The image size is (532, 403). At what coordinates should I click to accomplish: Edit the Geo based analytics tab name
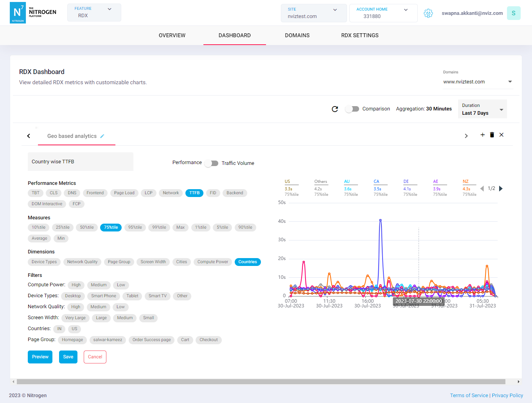(102, 136)
